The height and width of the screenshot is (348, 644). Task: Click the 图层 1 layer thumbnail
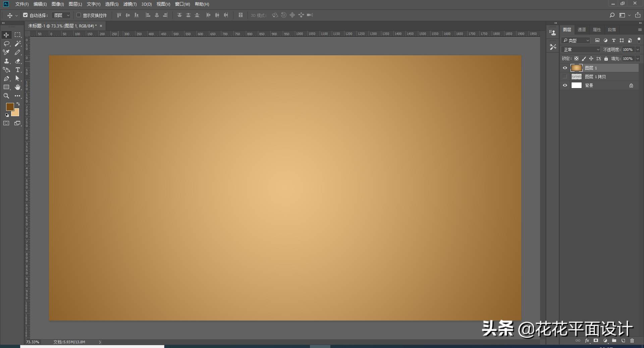pos(576,68)
